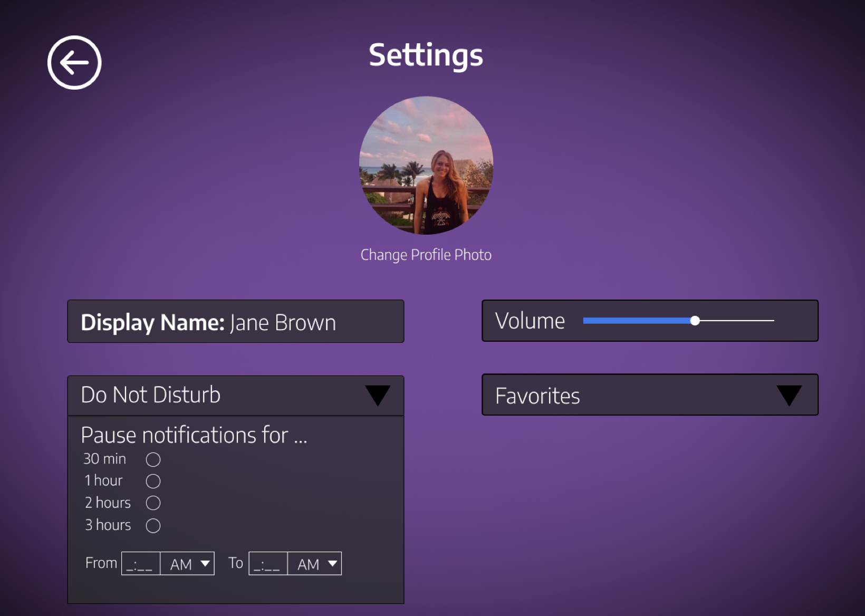The height and width of the screenshot is (616, 865).
Task: Click the 'Pause notifications for ...' text
Action: (194, 436)
